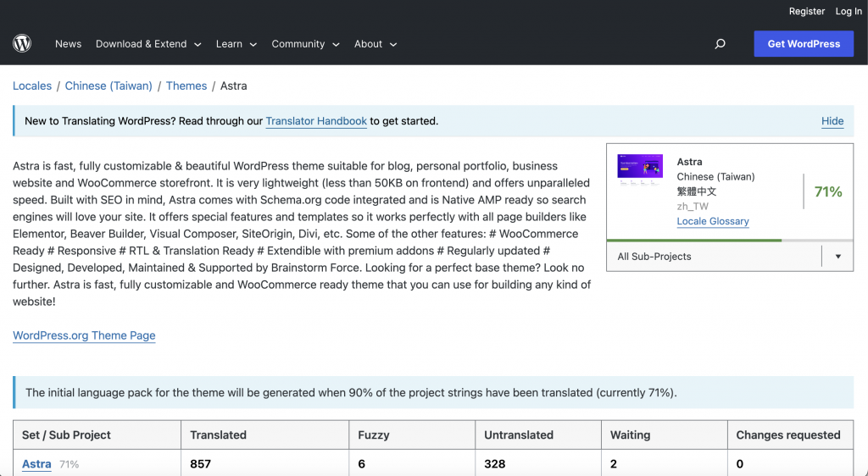This screenshot has width=868, height=476.
Task: Click the Register link
Action: 806,11
